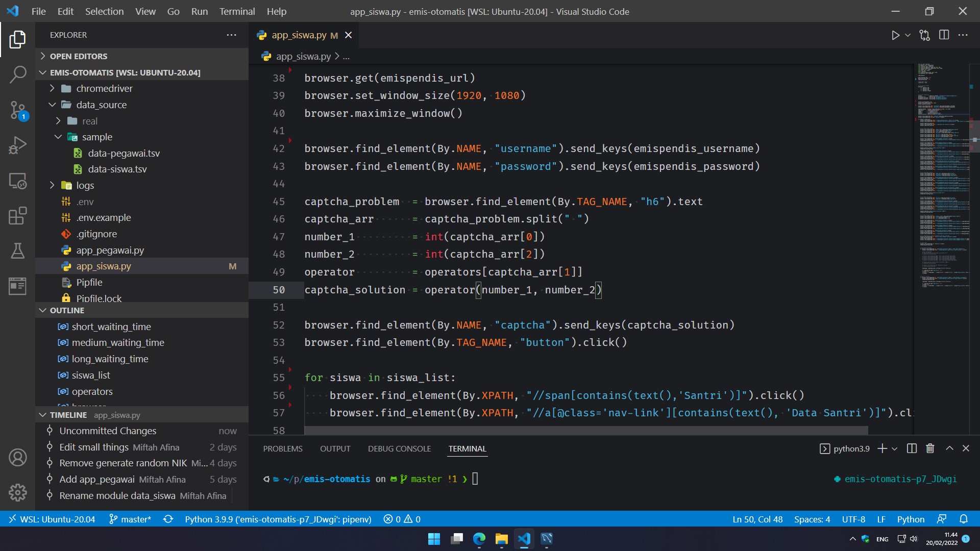Collapse the OUTLINE section
Screen dimensions: 980x551
tap(67, 310)
